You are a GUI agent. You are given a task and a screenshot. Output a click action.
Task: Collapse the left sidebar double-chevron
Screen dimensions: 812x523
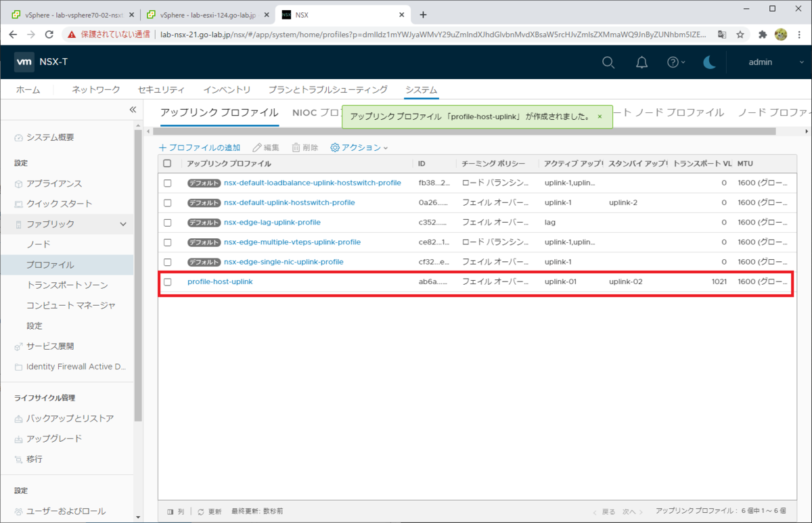(x=133, y=110)
